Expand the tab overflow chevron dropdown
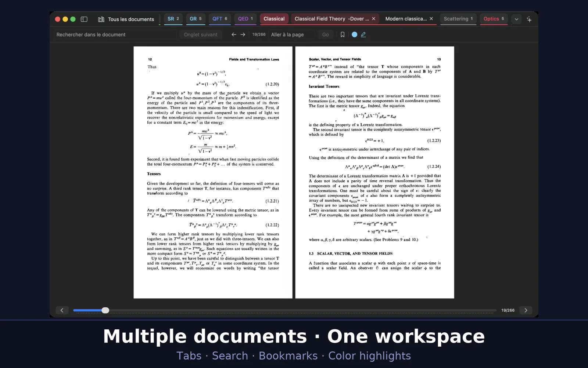The width and height of the screenshot is (588, 368). pyautogui.click(x=516, y=19)
